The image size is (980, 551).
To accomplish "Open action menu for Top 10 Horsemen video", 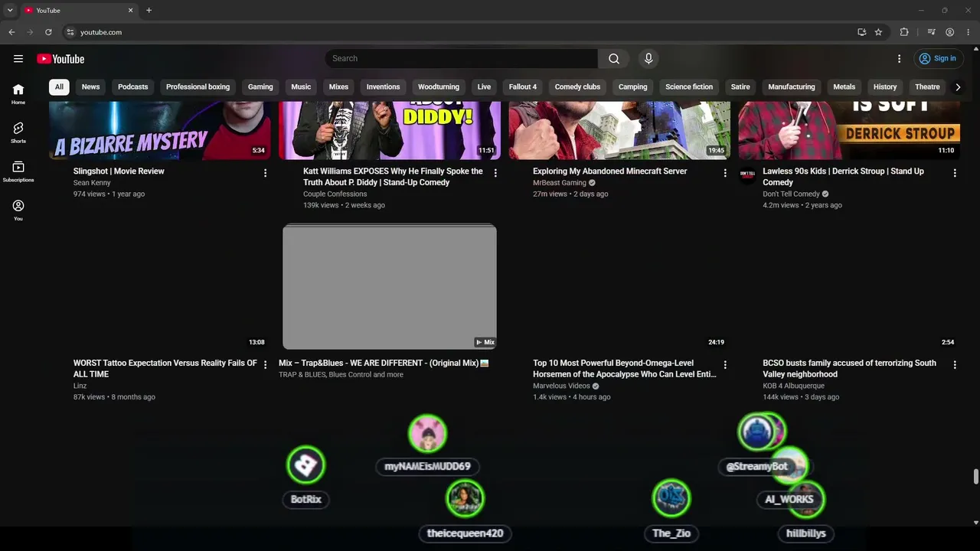I will [725, 365].
